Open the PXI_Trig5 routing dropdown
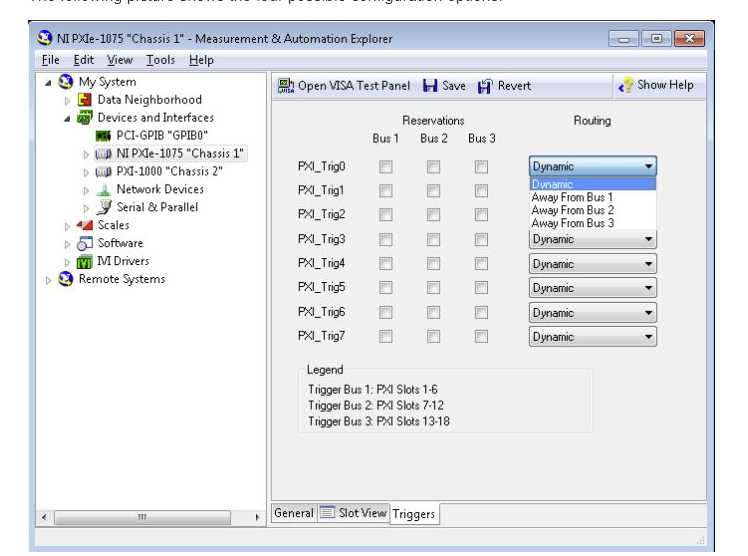 pos(592,288)
